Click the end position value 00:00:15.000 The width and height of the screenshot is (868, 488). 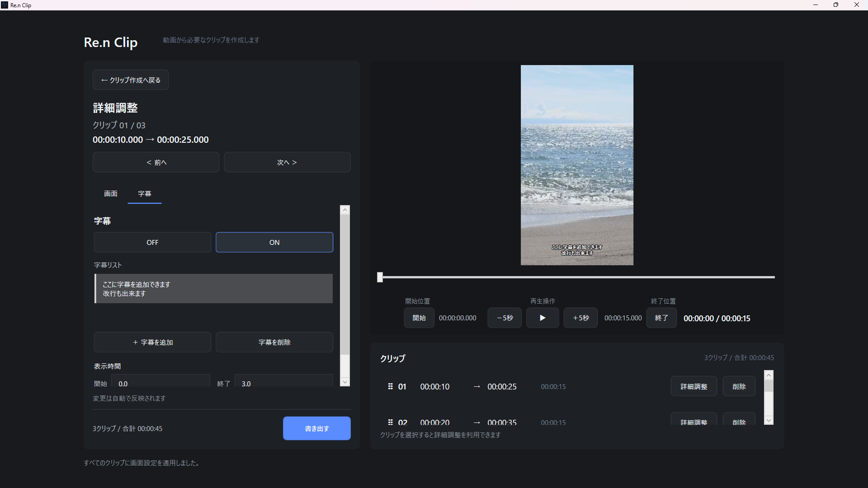[x=623, y=318]
